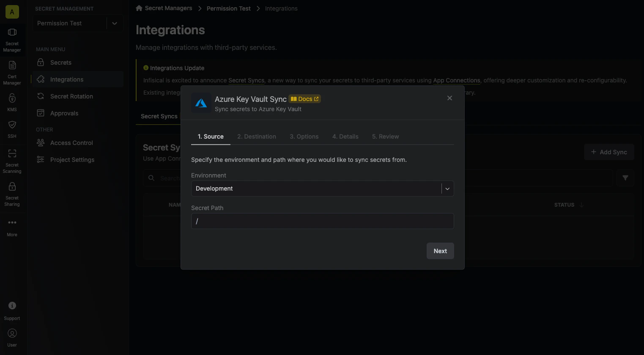This screenshot has width=644, height=355.
Task: Open the Secrets menu item
Action: point(78,63)
